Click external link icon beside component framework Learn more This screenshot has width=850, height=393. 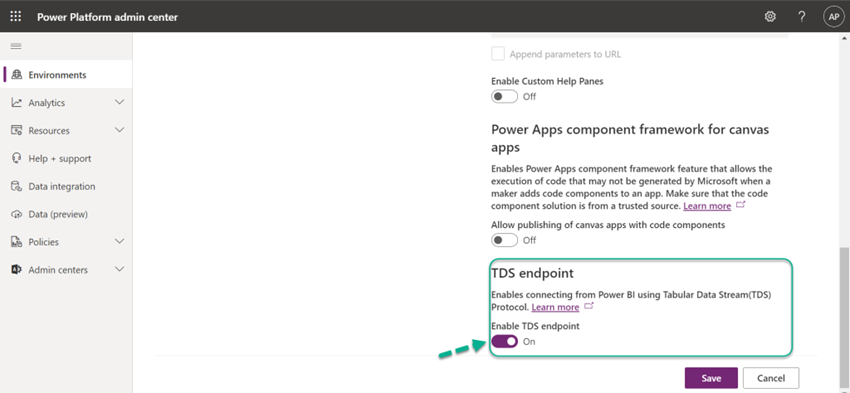(x=741, y=205)
